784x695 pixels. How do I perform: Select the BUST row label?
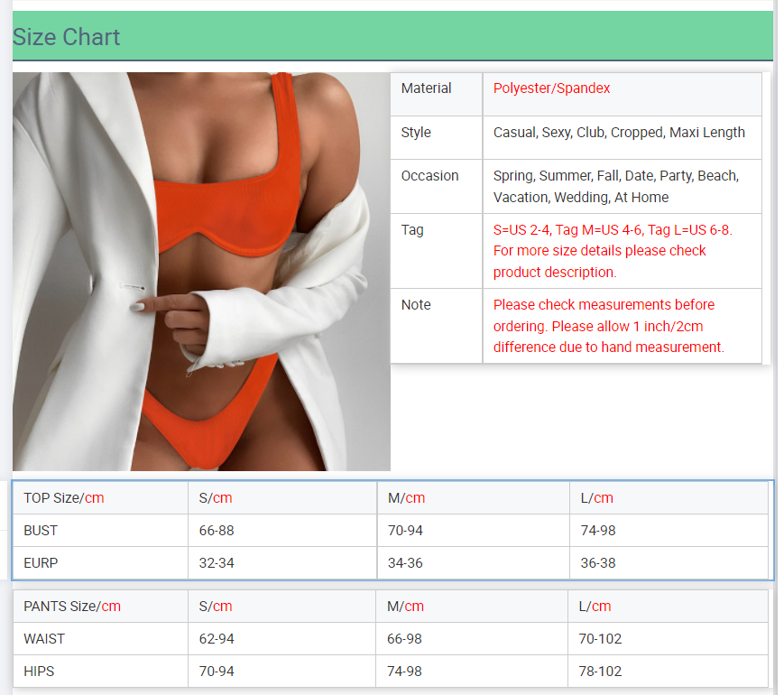[42, 531]
